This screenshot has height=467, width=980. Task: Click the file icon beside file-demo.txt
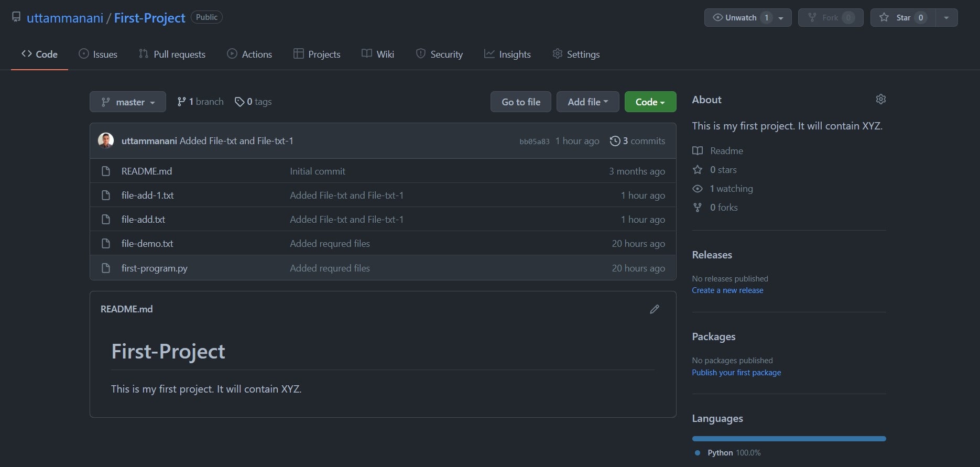click(x=106, y=243)
